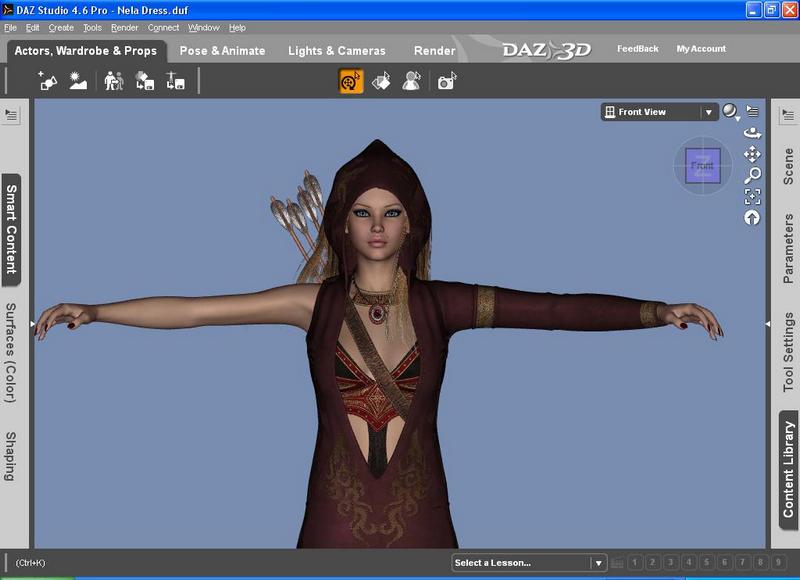The height and width of the screenshot is (580, 800).
Task: Click lesson step 1 button
Action: [x=635, y=562]
